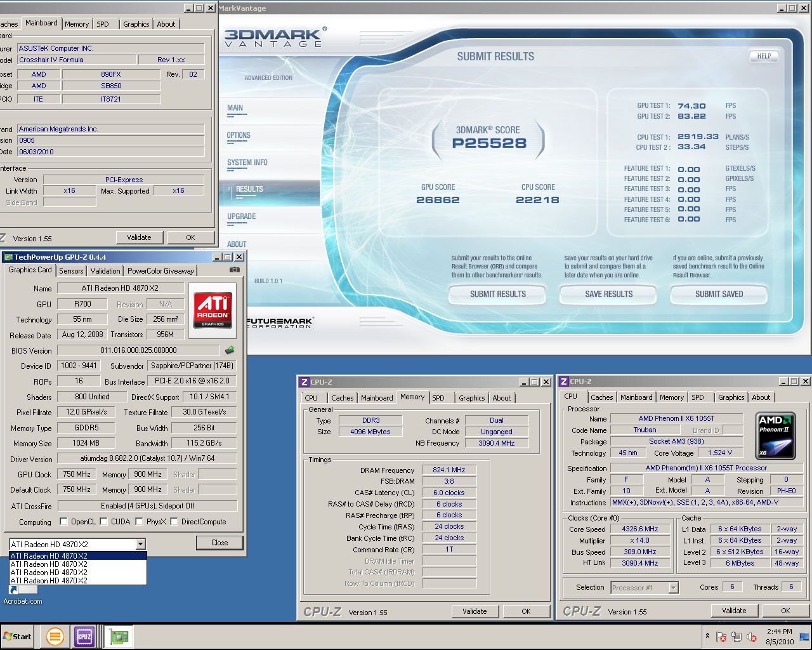The height and width of the screenshot is (650, 812).
Task: Click the Driver Version field in GPU-Z
Action: tap(147, 458)
